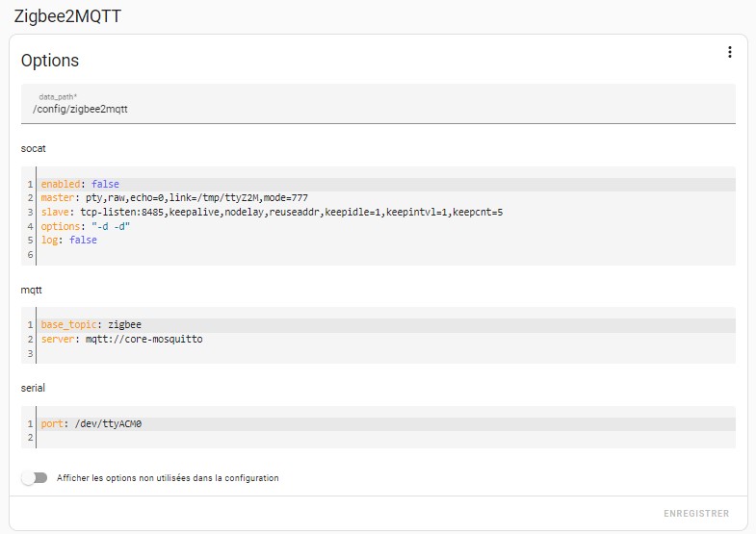Click the 'mqtt' section label
Viewport: 756px width, 534px height.
click(x=32, y=290)
